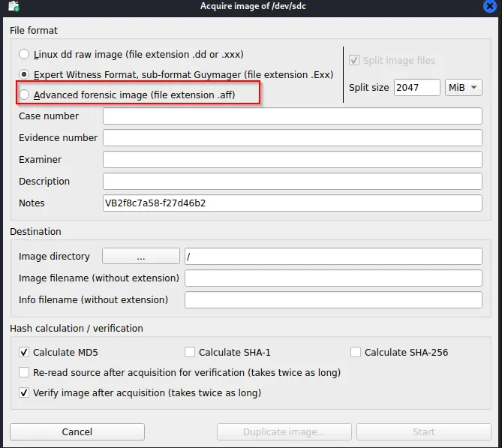Image resolution: width=502 pixels, height=448 pixels.
Task: Select Expert Witness Format option
Action: [x=25, y=74]
